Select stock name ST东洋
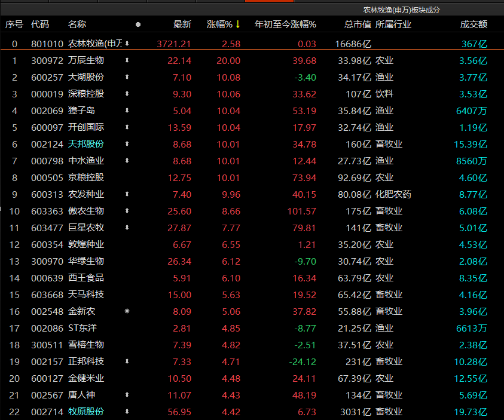 83,328
